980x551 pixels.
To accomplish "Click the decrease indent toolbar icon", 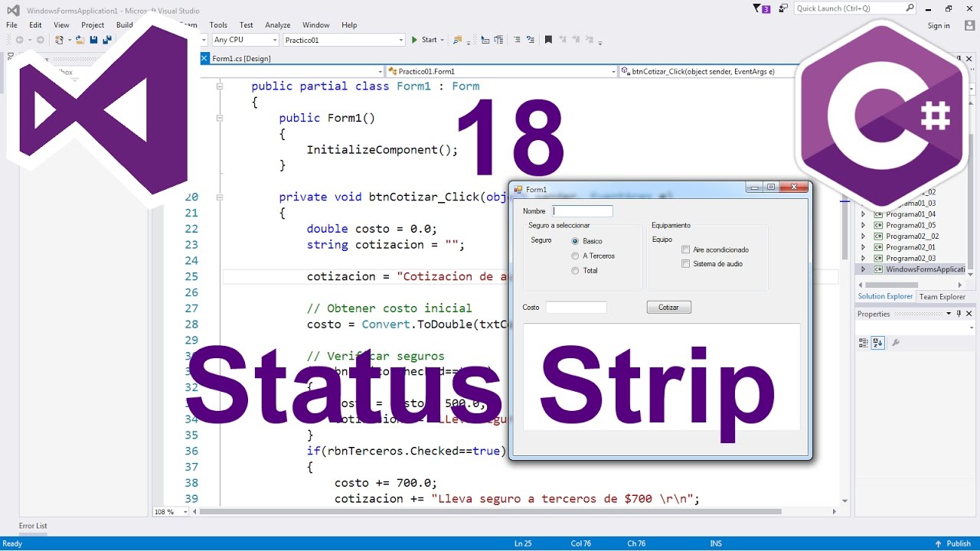I will (485, 40).
